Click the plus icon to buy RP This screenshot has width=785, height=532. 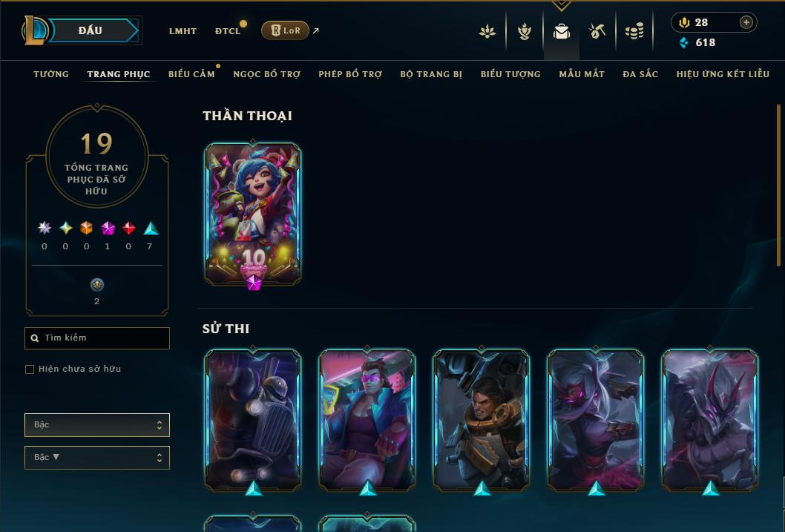click(x=746, y=22)
